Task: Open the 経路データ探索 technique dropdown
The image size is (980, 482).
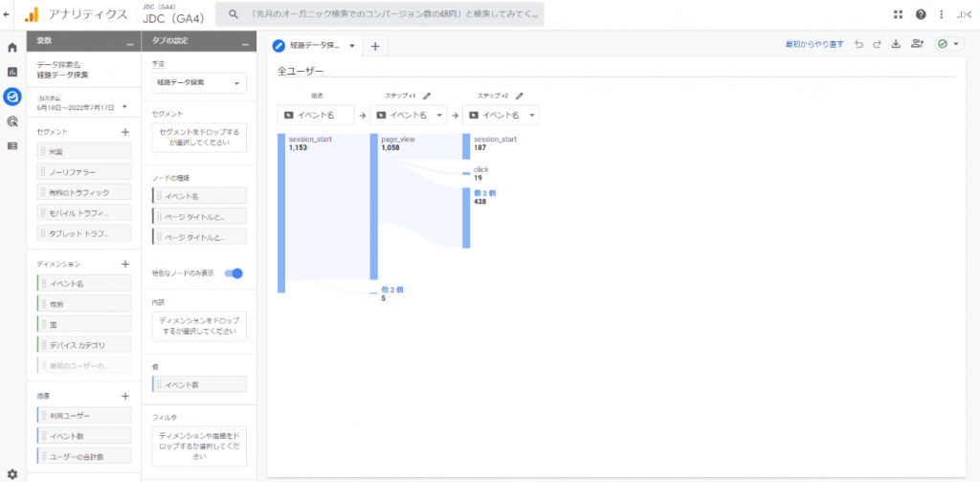Action: [199, 82]
